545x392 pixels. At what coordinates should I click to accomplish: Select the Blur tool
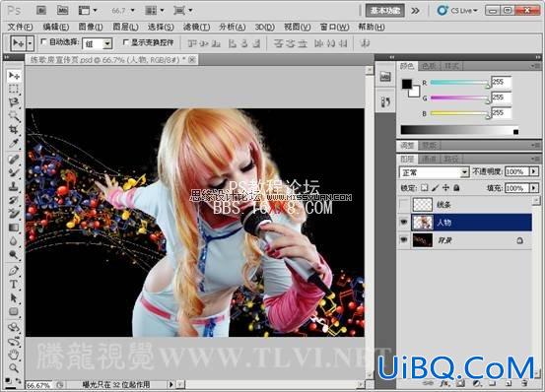pos(14,241)
